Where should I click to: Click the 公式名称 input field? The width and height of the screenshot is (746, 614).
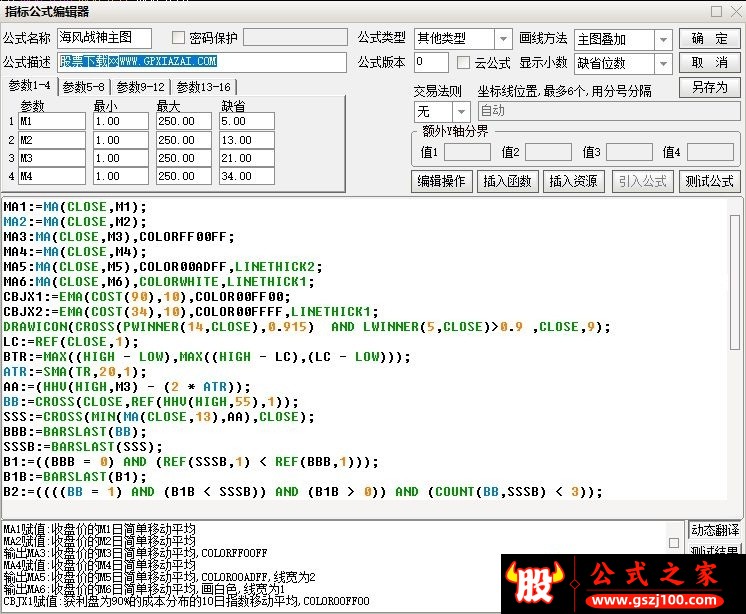click(104, 38)
